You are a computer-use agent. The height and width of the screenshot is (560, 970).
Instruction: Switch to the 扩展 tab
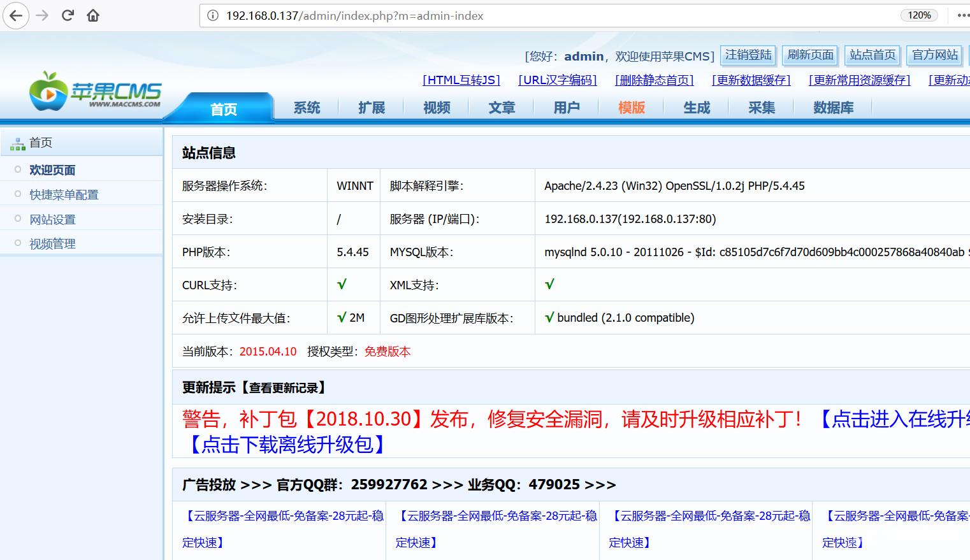tap(372, 108)
